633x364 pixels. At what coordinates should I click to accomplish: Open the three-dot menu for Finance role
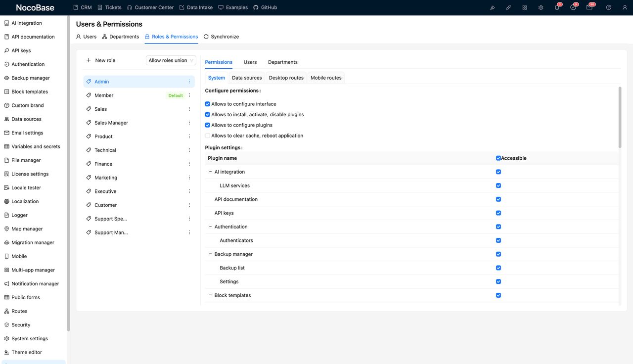click(x=189, y=164)
